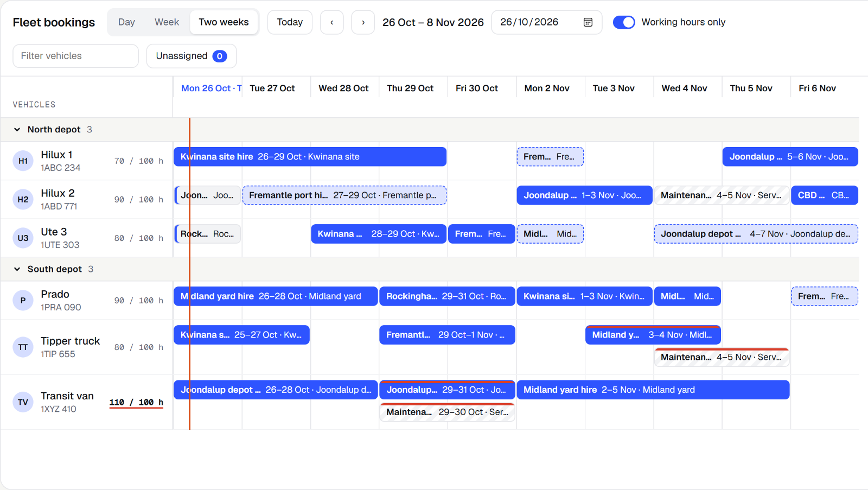868x490 pixels.
Task: Open Joondalup 5–6 Nov booking on Hilux 1
Action: pyautogui.click(x=790, y=157)
